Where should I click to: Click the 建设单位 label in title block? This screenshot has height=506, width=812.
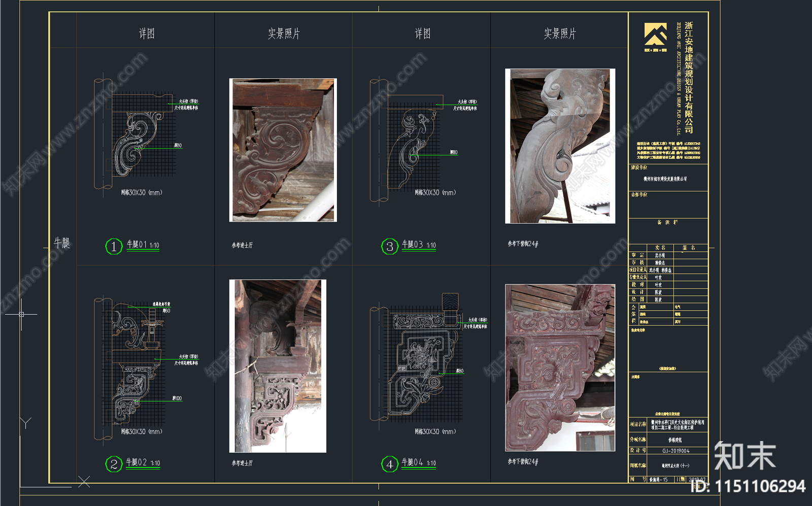pyautogui.click(x=639, y=167)
